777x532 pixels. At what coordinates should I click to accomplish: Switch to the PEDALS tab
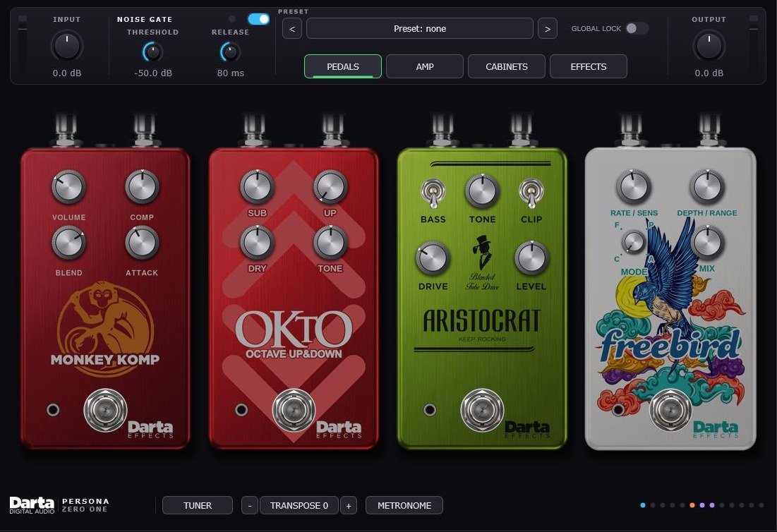click(x=343, y=66)
